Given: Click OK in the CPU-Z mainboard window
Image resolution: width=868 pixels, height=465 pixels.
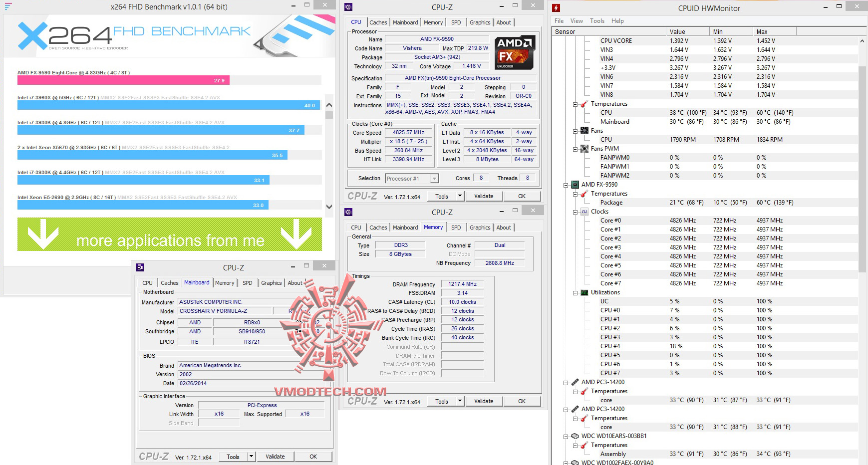Looking at the screenshot, I should (313, 457).
